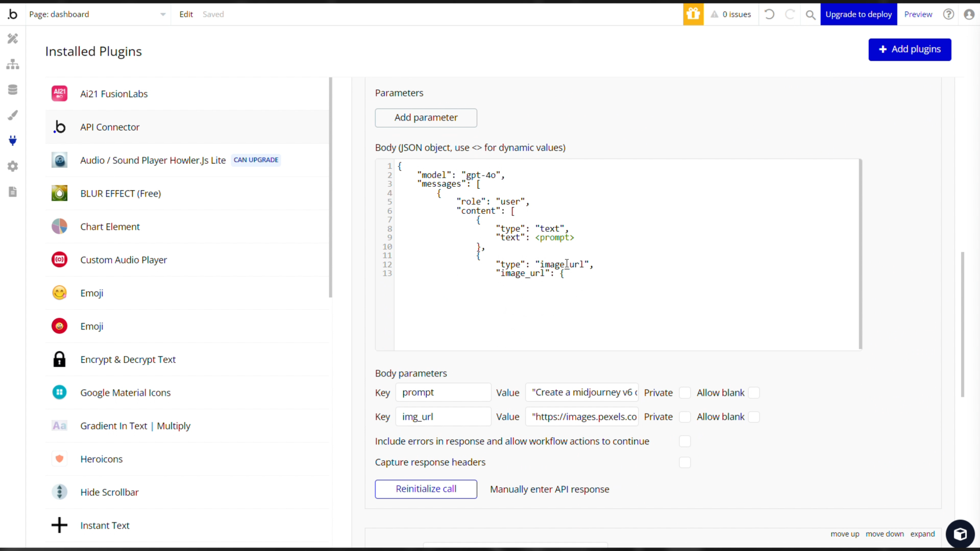
Task: Open the Logs document icon in sidebar
Action: (x=13, y=192)
